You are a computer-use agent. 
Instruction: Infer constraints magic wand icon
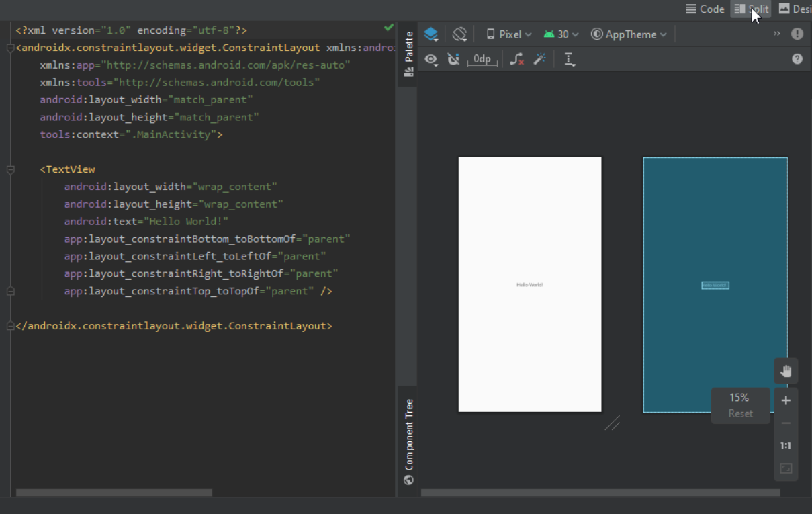click(x=539, y=60)
